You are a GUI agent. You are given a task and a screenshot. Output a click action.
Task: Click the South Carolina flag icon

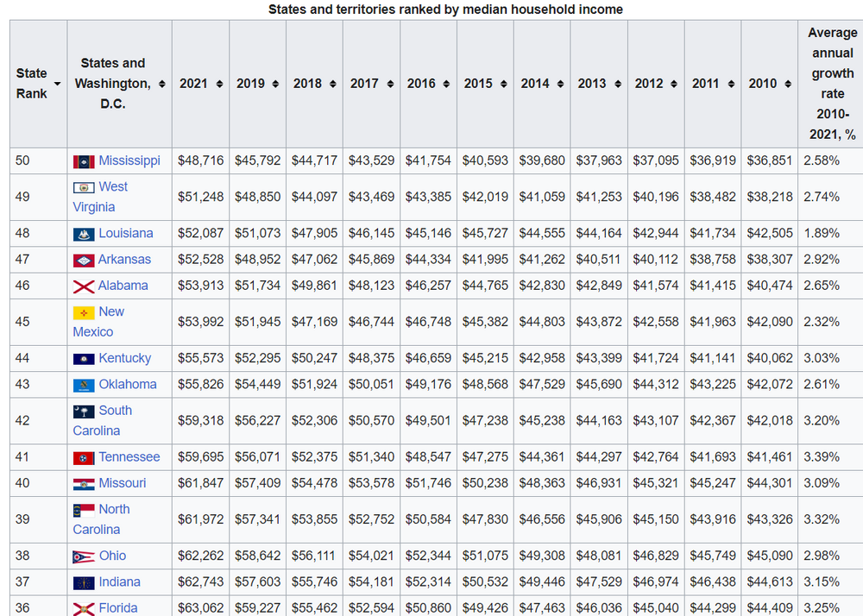tap(84, 412)
